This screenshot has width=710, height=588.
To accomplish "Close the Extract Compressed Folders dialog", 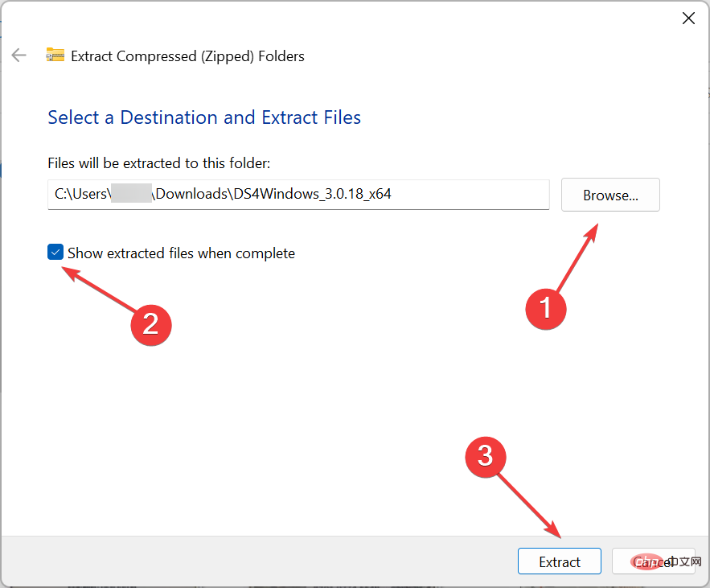I will [688, 19].
